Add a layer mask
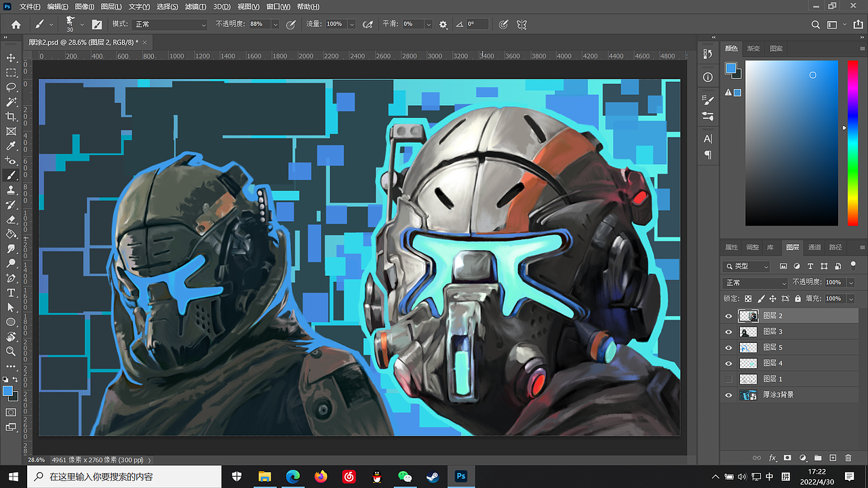The height and width of the screenshot is (488, 868). coord(787,458)
